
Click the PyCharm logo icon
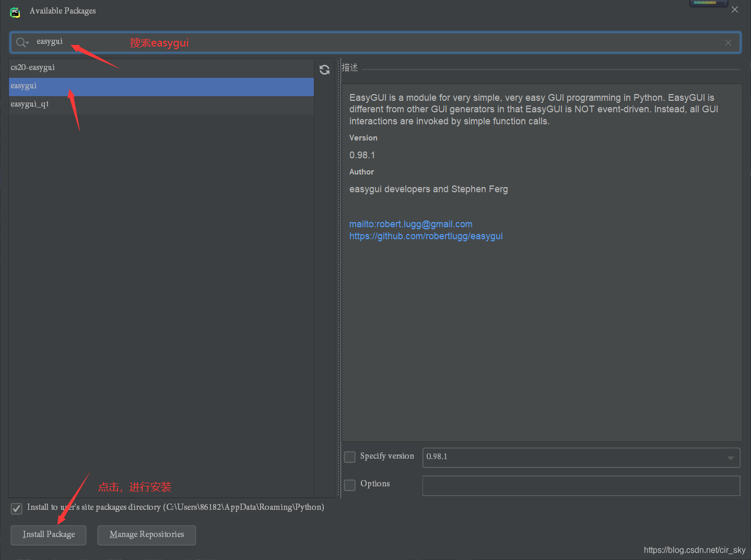click(15, 11)
